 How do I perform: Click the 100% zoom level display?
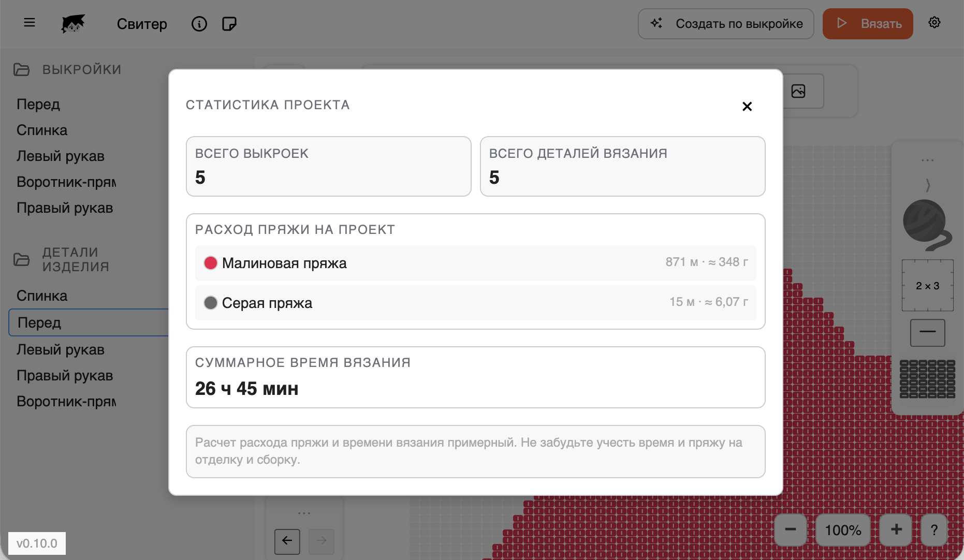pyautogui.click(x=843, y=530)
